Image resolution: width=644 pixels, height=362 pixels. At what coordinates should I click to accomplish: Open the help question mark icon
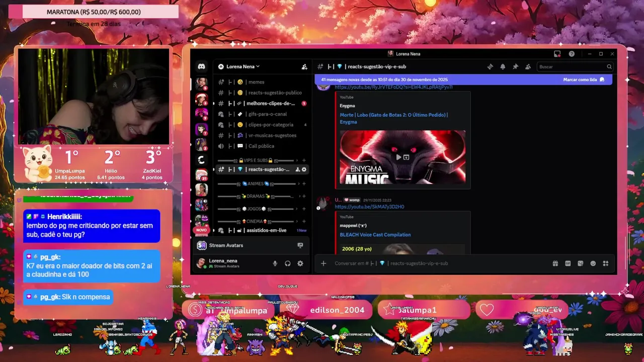click(x=572, y=54)
